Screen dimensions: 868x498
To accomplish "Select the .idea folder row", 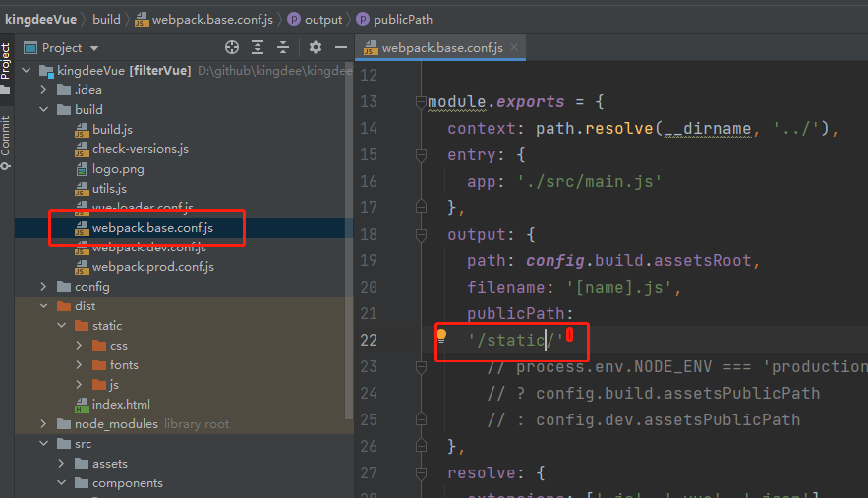I will tap(184, 90).
